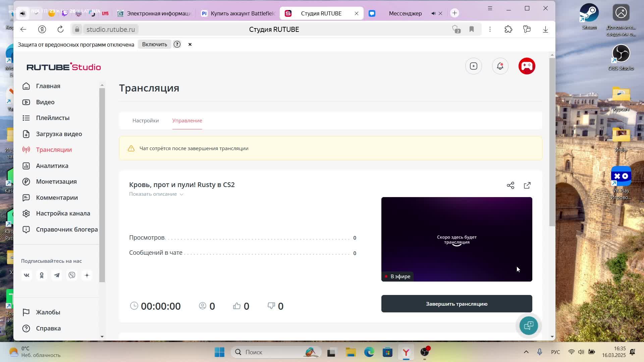Open Жалобы in the sidebar
The image size is (644, 362).
[42, 312]
